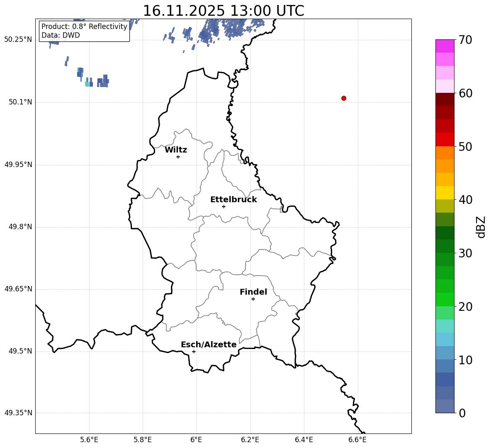Viewport: 491px width, 448px height.
Task: Click the colorbar tick label 40
Action: [466, 200]
